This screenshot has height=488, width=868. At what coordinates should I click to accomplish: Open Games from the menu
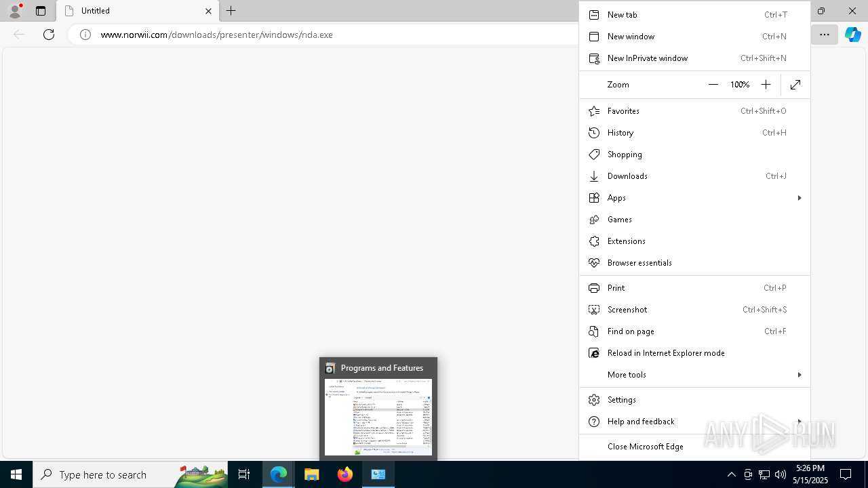[x=694, y=220]
